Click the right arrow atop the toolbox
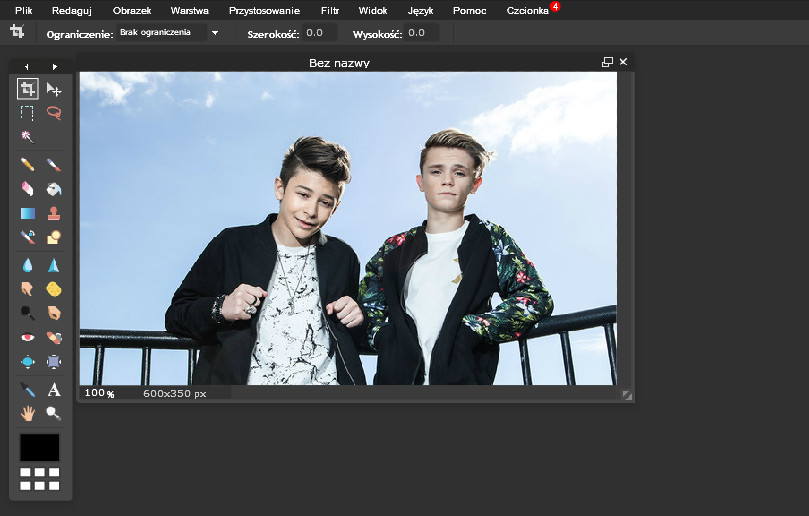This screenshot has width=809, height=516. (54, 67)
